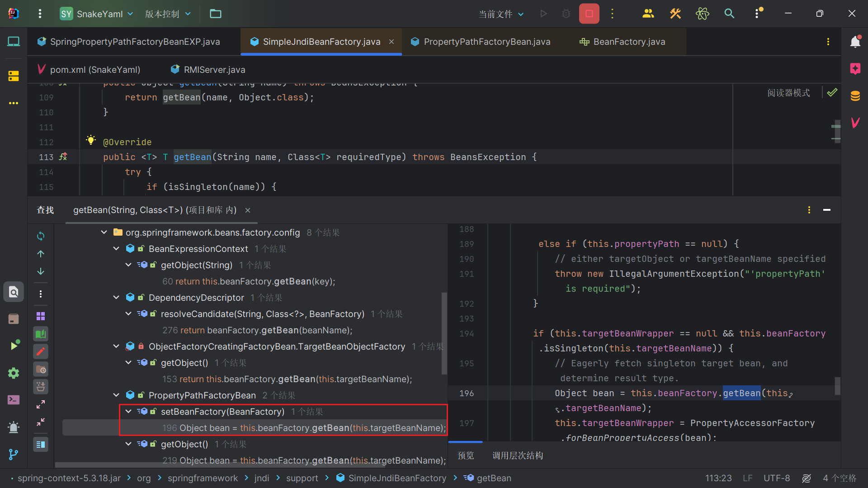Open the Structure tool window icon
This screenshot has width=868, height=488.
[x=14, y=76]
